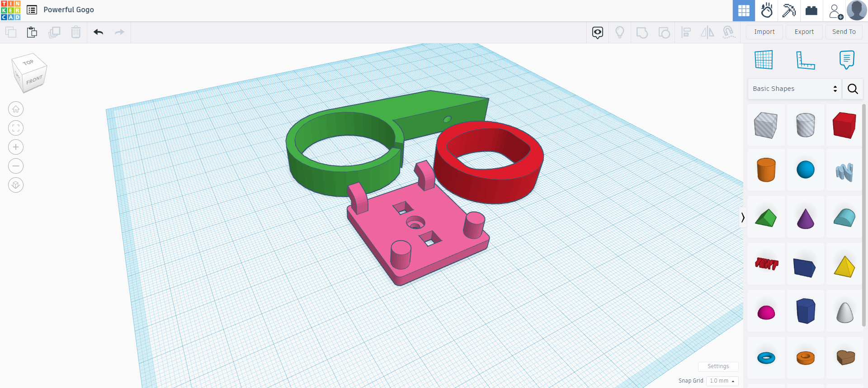The height and width of the screenshot is (388, 868).
Task: Select the Ruler tool
Action: point(805,60)
